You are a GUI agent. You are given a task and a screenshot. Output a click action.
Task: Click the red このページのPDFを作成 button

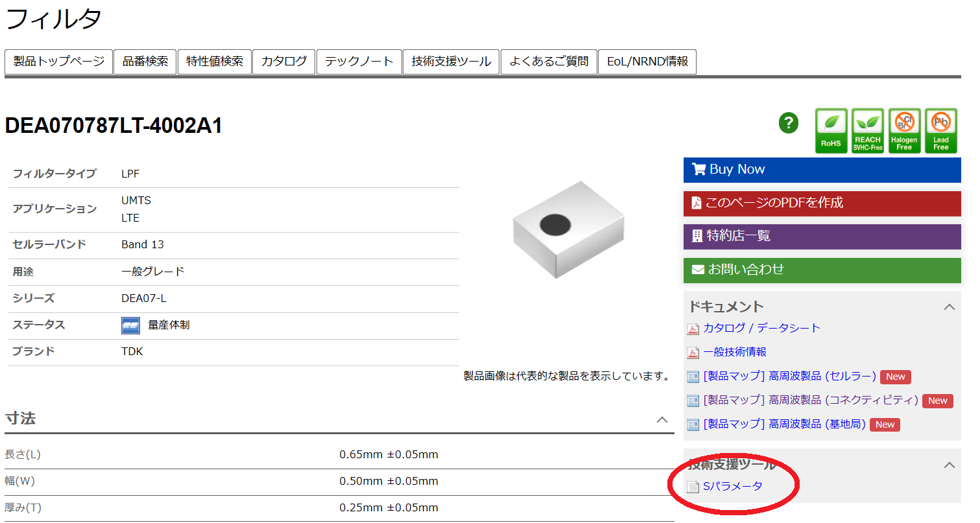pos(822,203)
